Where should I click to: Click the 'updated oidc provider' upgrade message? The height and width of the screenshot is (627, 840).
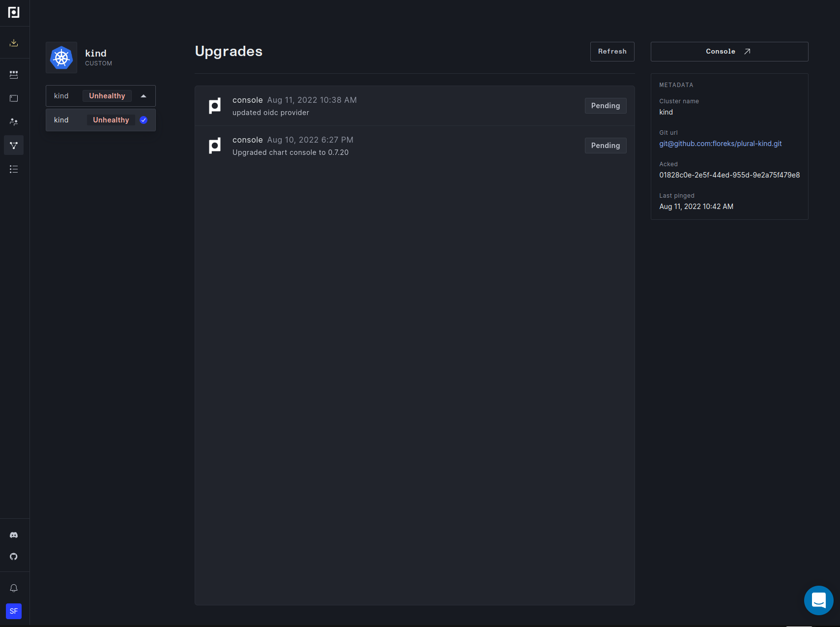[271, 113]
